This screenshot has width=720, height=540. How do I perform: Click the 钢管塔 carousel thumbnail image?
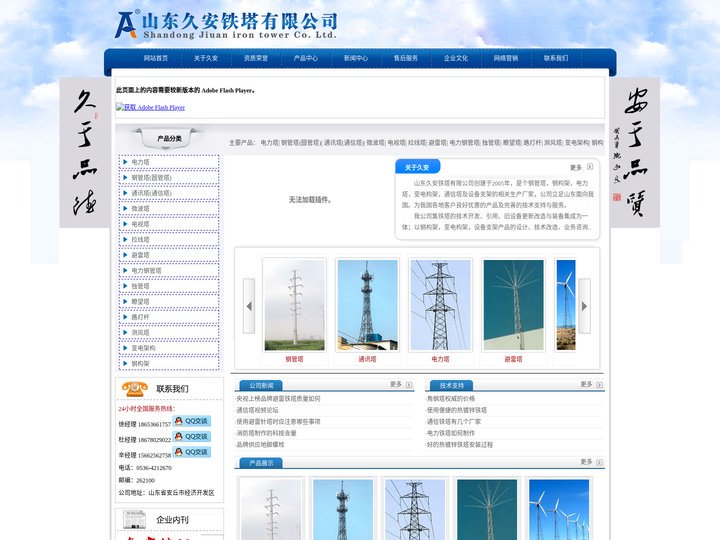pos(294,305)
